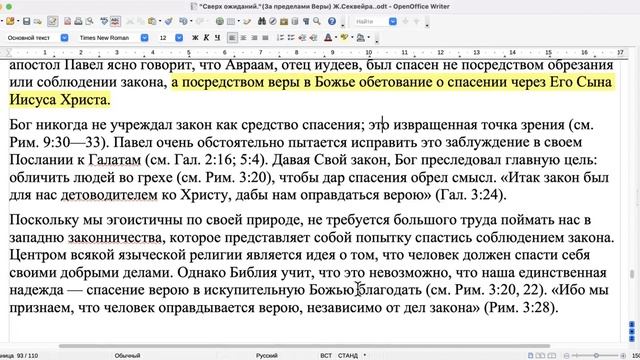Expand the highlighting color dropdown arrow
This screenshot has height=360, width=640.
(352, 38)
